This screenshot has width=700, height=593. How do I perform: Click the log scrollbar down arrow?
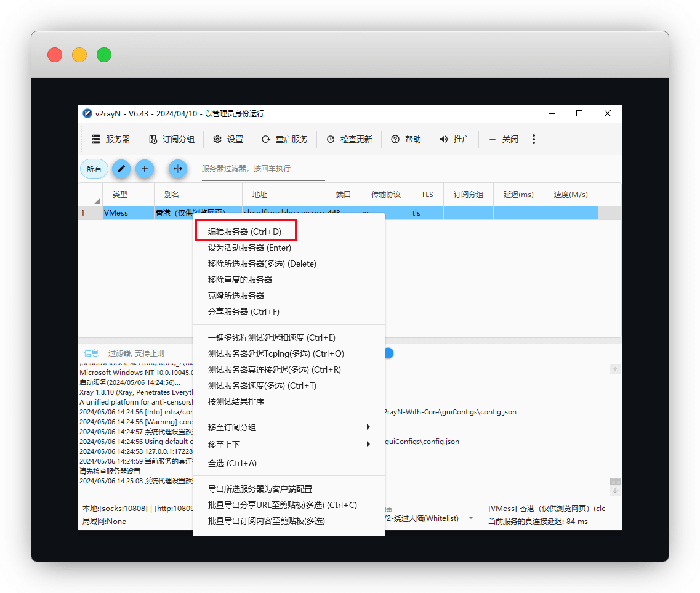615,490
